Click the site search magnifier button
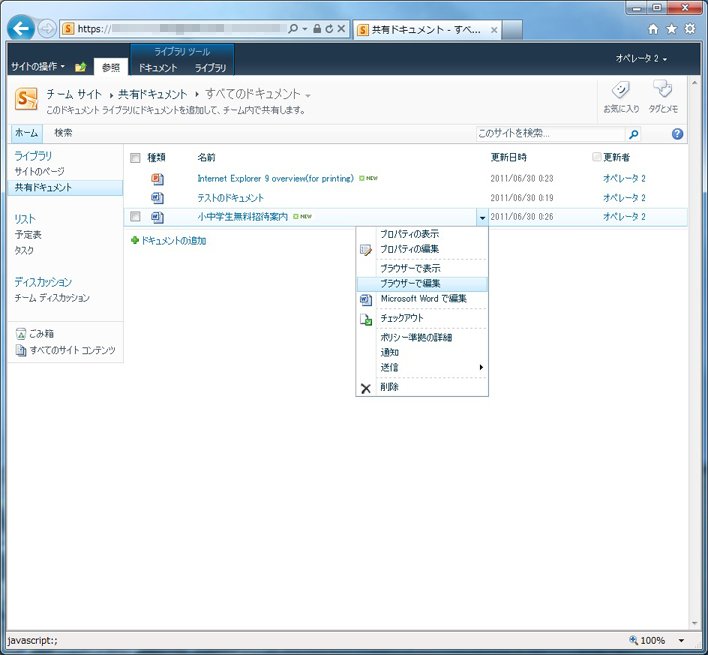Image resolution: width=708 pixels, height=655 pixels. (634, 134)
